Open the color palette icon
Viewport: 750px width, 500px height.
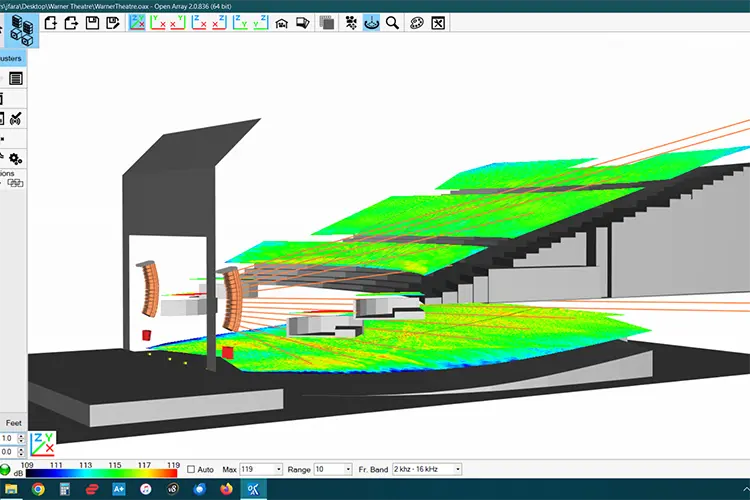tap(417, 23)
